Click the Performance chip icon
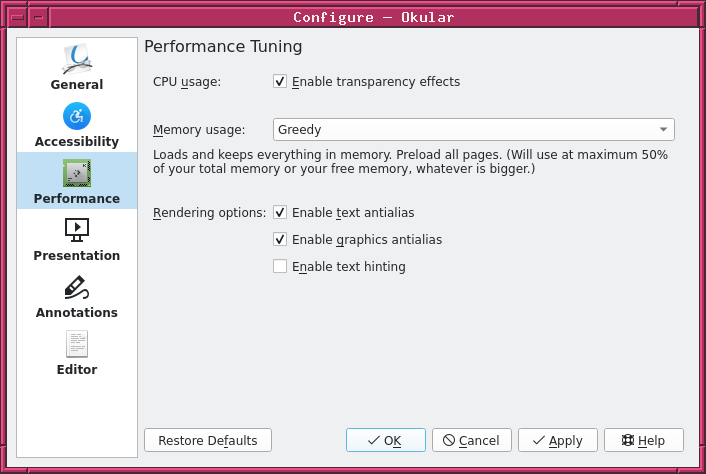The height and width of the screenshot is (474, 706). [77, 173]
